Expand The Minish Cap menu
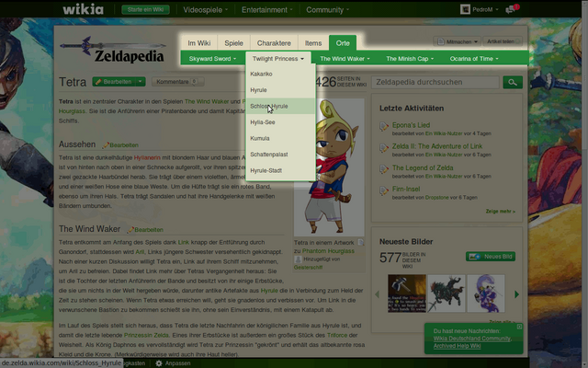The width and height of the screenshot is (588, 368). [410, 59]
